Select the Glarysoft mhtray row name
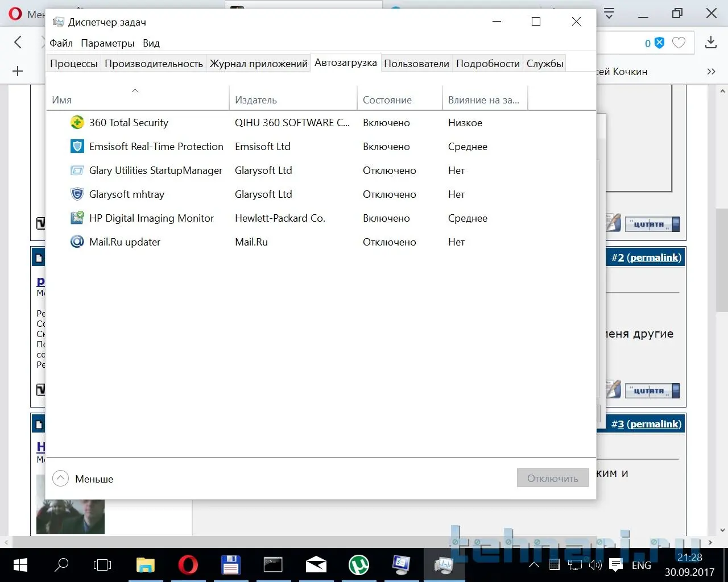The height and width of the screenshot is (582, 728). (127, 194)
